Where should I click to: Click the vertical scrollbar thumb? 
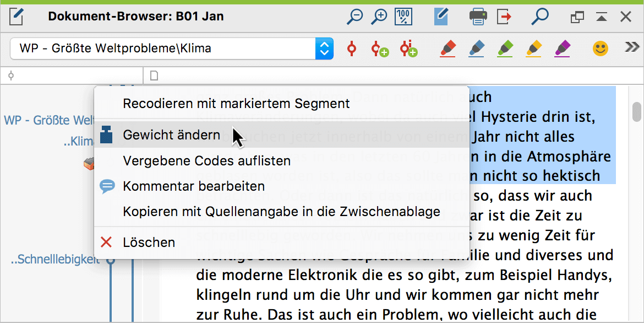point(637,112)
